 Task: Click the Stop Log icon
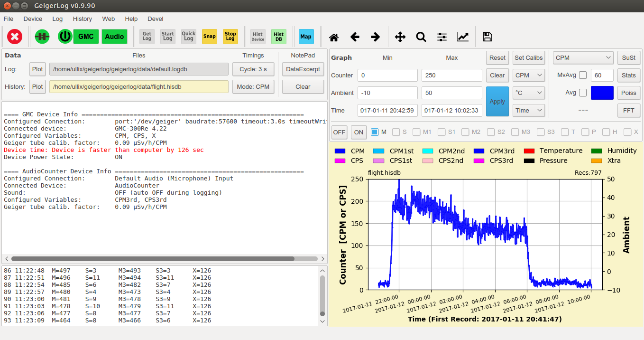point(230,36)
